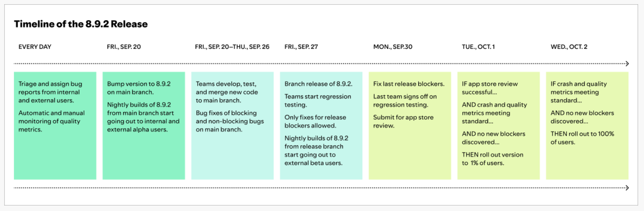
Task: Open the 'roll out version to 1%' card
Action: tap(499, 126)
